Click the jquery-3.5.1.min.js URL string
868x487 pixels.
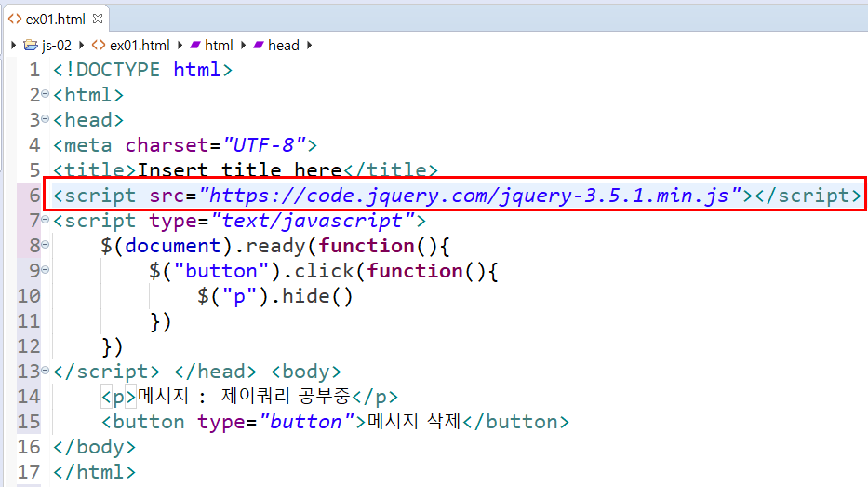click(470, 196)
